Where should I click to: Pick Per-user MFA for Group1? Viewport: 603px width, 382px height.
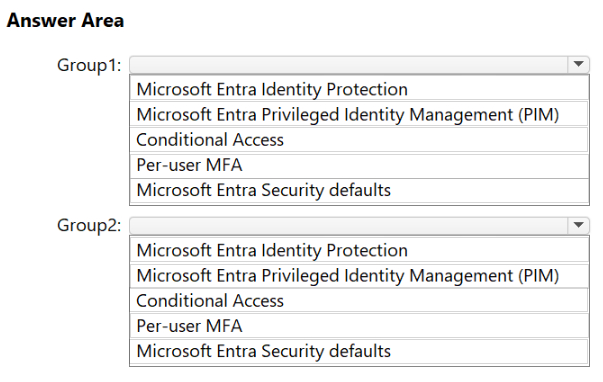[x=359, y=165]
